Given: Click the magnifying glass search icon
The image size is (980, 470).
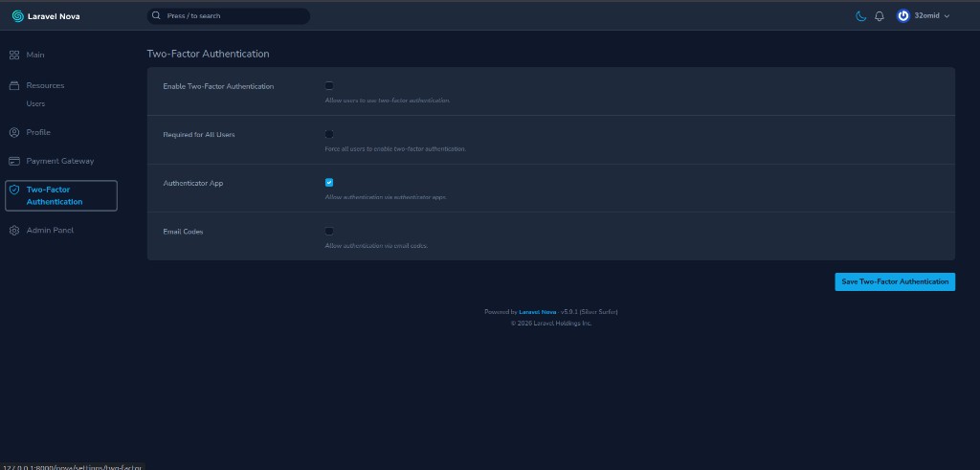Looking at the screenshot, I should tap(156, 15).
